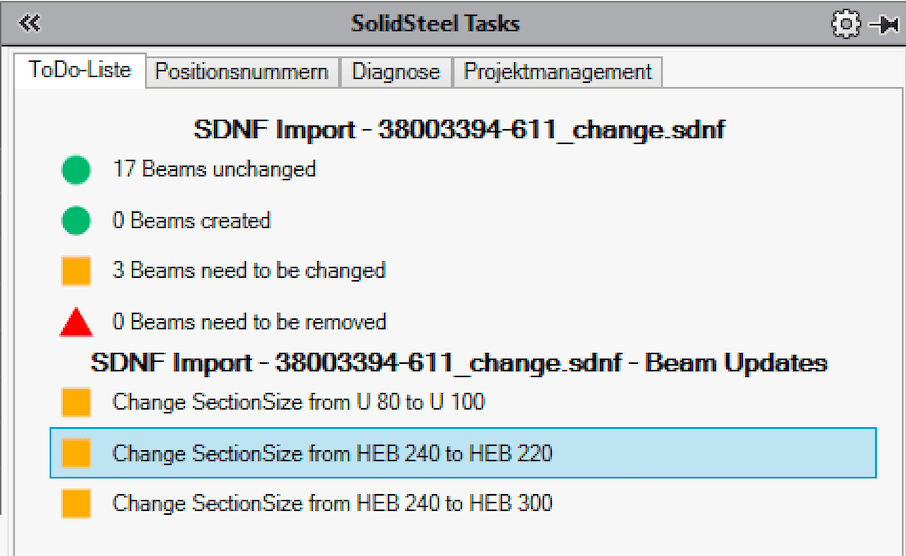Screen dimensions: 906x556
Task: Click orange square for HEB 240 to HEB 220
Action: click(x=76, y=453)
